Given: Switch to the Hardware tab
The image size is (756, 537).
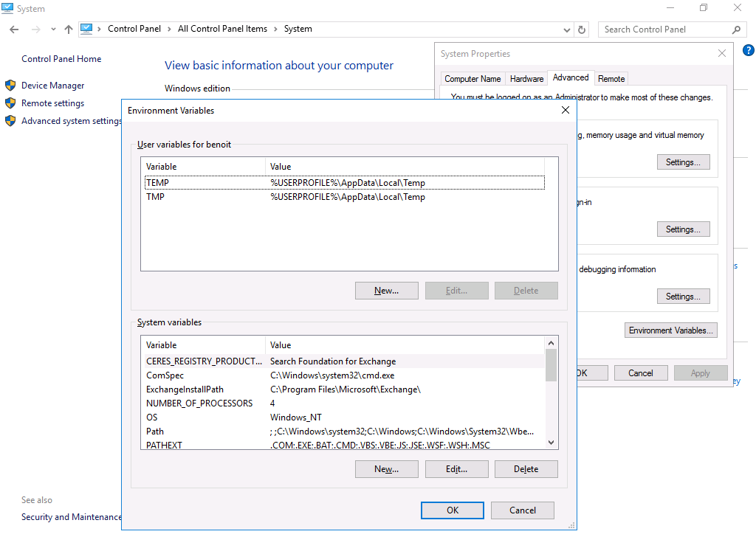Looking at the screenshot, I should 526,79.
